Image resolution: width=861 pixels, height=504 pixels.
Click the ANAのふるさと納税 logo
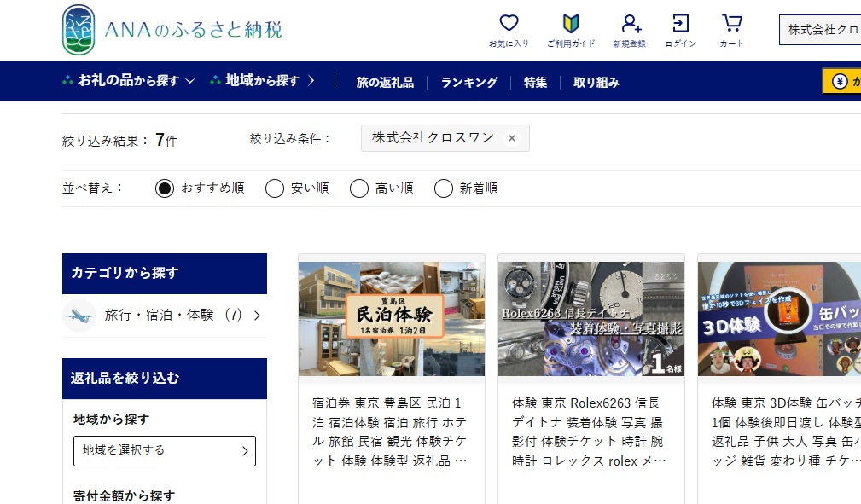[172, 30]
